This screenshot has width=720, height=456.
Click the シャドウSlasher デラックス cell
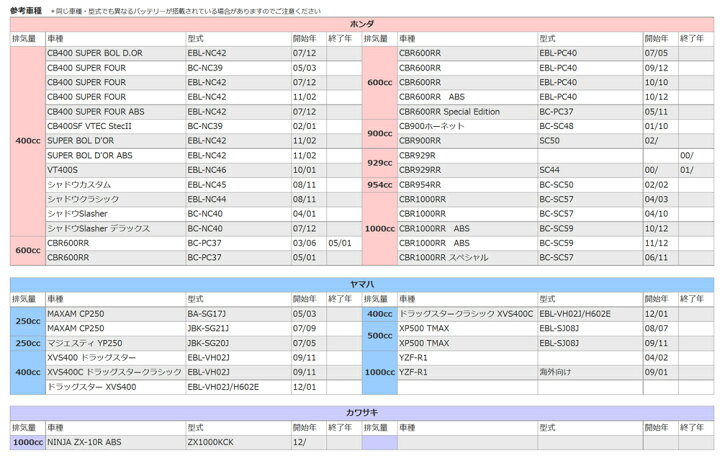coord(116,228)
